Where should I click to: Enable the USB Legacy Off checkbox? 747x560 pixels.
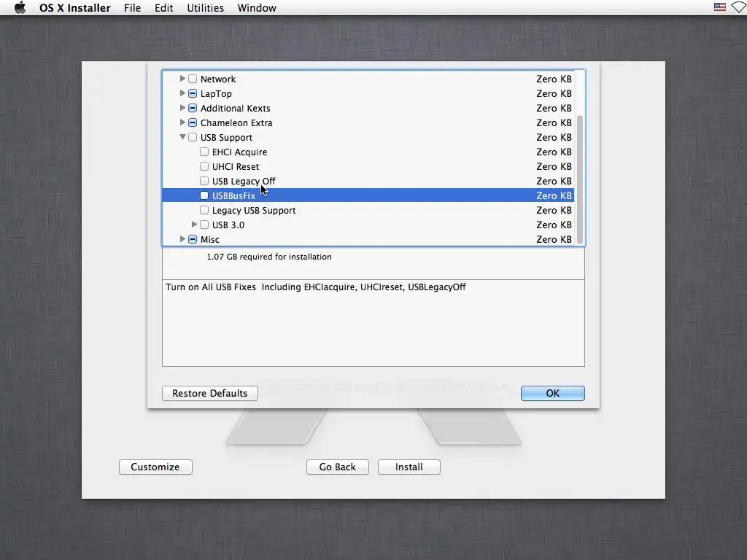tap(204, 181)
